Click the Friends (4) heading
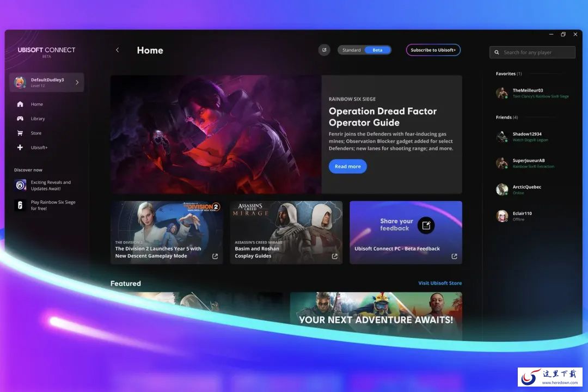The height and width of the screenshot is (392, 588). click(x=507, y=118)
